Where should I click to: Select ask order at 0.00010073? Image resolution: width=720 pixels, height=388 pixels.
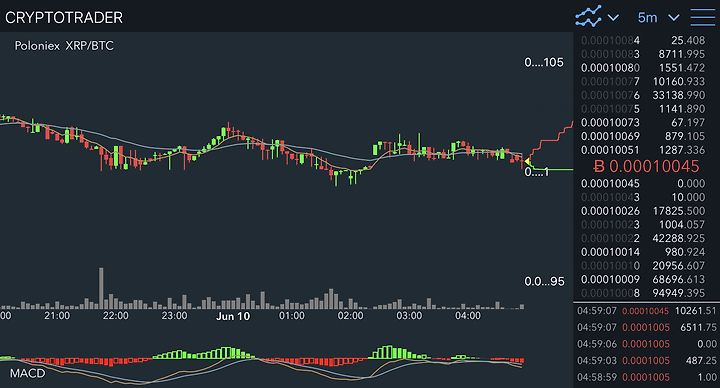pos(643,123)
